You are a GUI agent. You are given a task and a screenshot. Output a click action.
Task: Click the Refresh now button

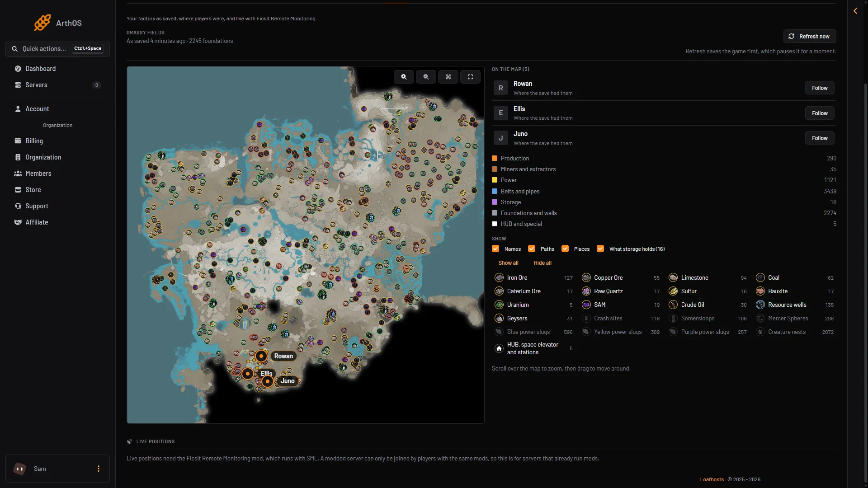click(809, 36)
